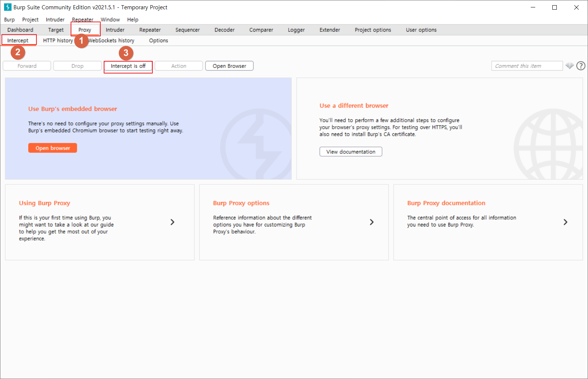Minimize the Burp Suite window
This screenshot has height=379, width=588.
533,7
